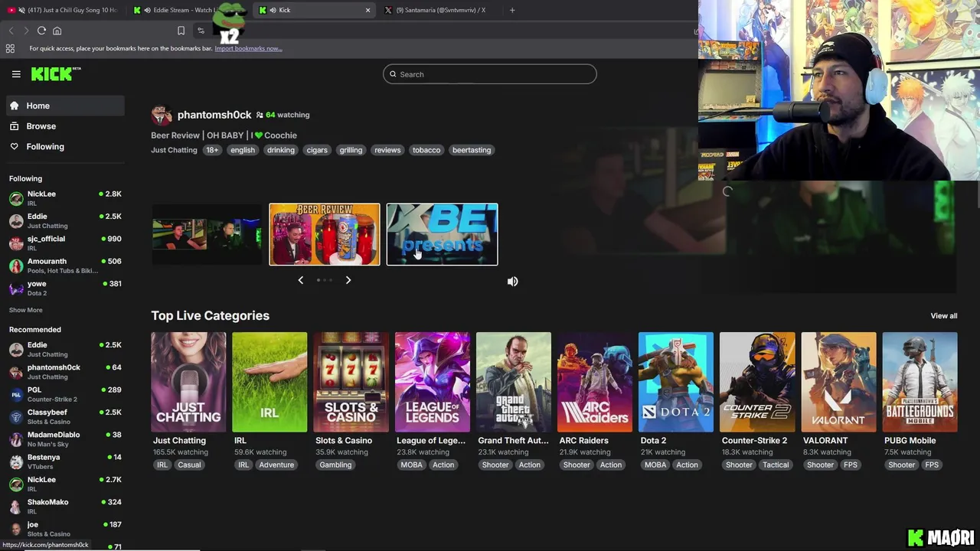The image size is (980, 551).
Task: Open phantomsh0ck channel name link
Action: (214, 115)
